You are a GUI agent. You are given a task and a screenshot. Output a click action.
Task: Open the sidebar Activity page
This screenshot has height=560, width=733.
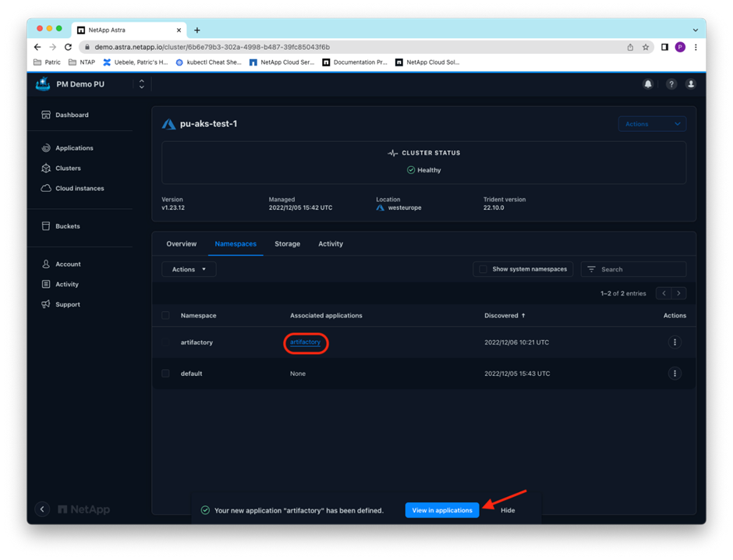(x=60, y=284)
